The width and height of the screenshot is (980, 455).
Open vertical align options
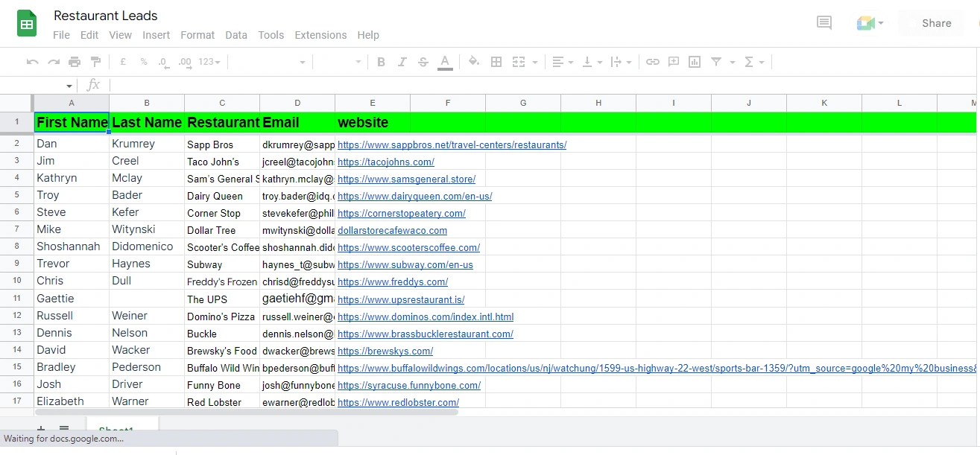(x=592, y=62)
